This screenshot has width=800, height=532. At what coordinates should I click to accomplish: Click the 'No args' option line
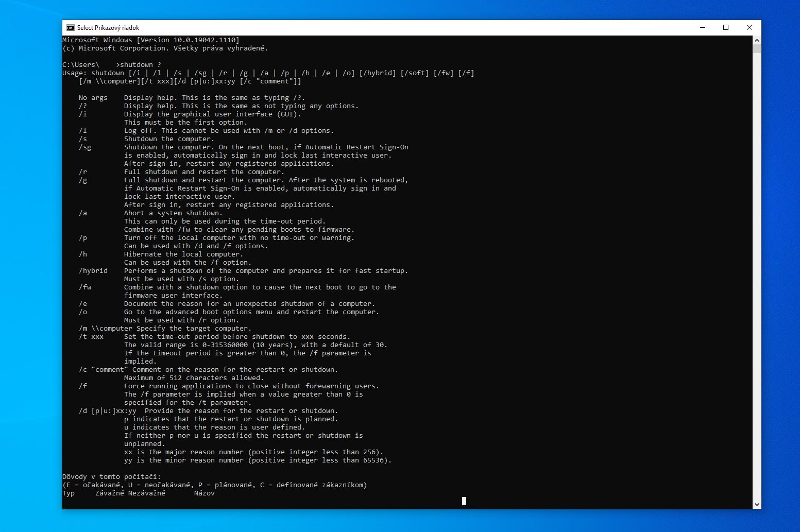[x=192, y=98]
